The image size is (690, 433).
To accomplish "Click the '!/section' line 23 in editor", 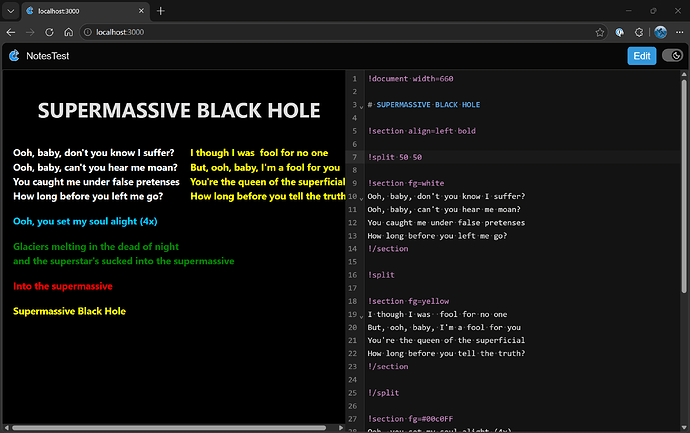I will (388, 367).
